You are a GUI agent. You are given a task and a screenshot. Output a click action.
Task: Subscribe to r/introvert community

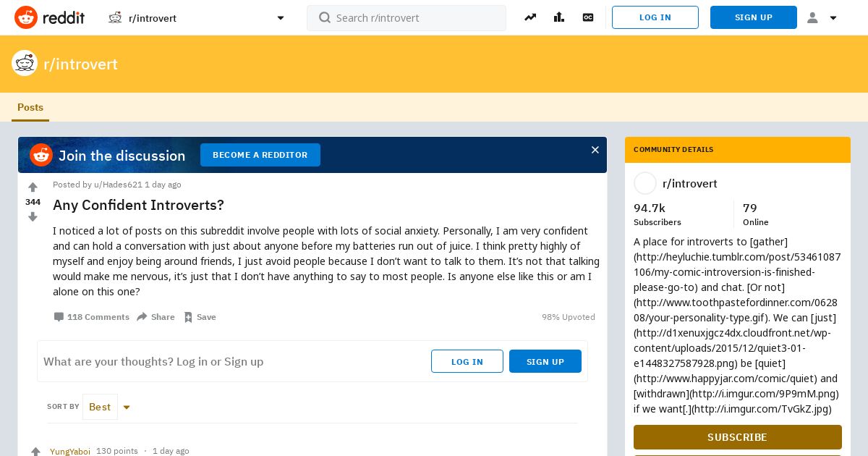[x=738, y=437]
